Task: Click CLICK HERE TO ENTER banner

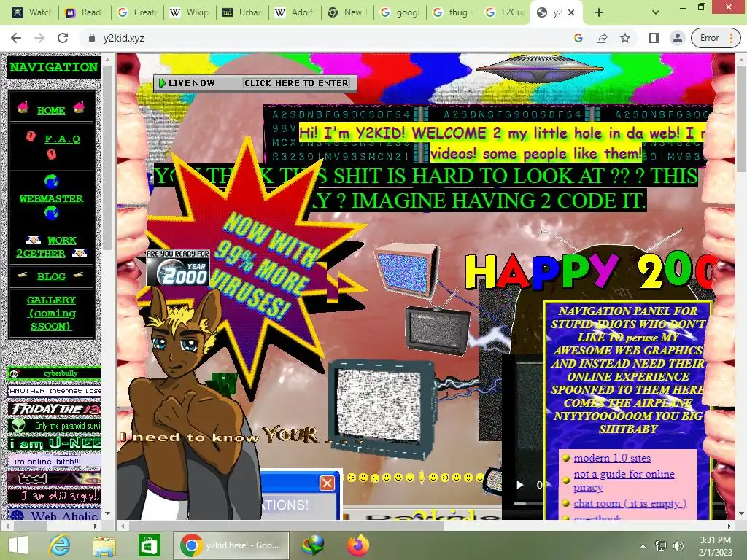Action: 296,83
